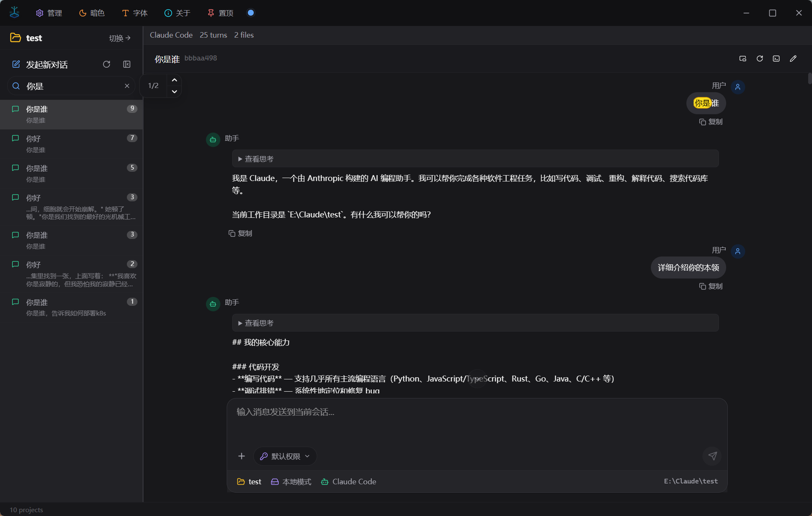This screenshot has height=516, width=812.
Task: Copy the 你是谁 user message
Action: click(711, 122)
